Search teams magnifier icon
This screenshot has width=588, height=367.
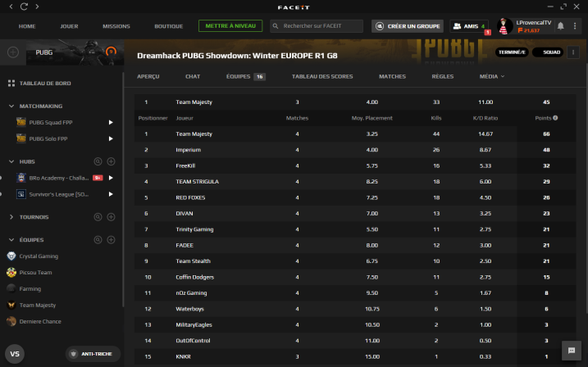click(98, 240)
